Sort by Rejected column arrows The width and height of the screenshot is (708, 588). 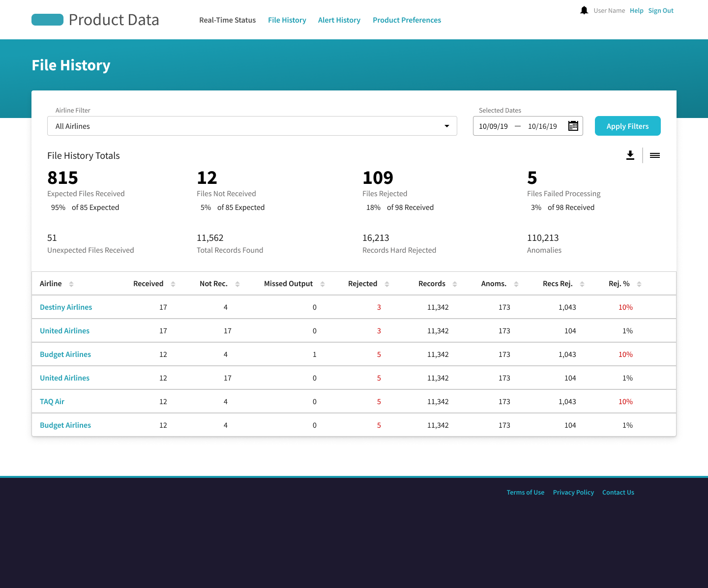(x=387, y=284)
